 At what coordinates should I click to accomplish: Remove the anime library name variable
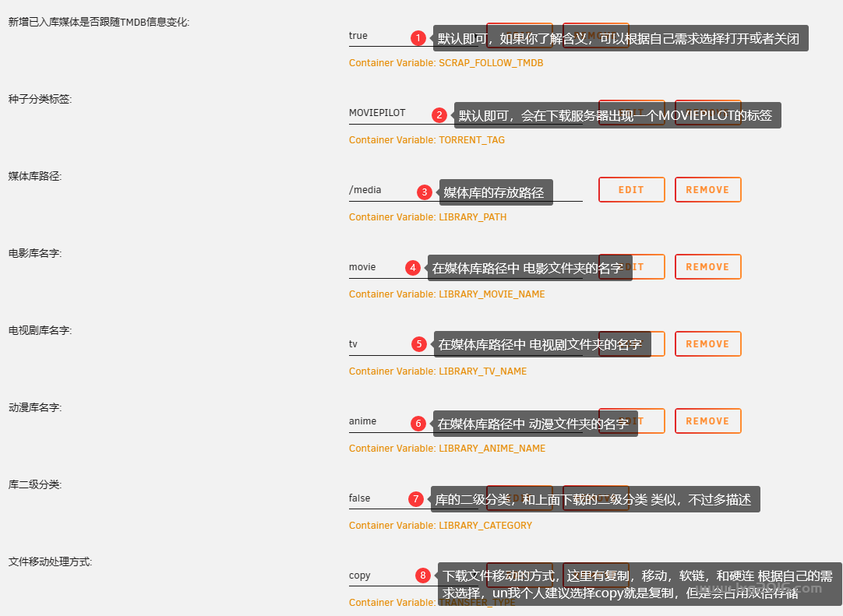[x=708, y=421]
